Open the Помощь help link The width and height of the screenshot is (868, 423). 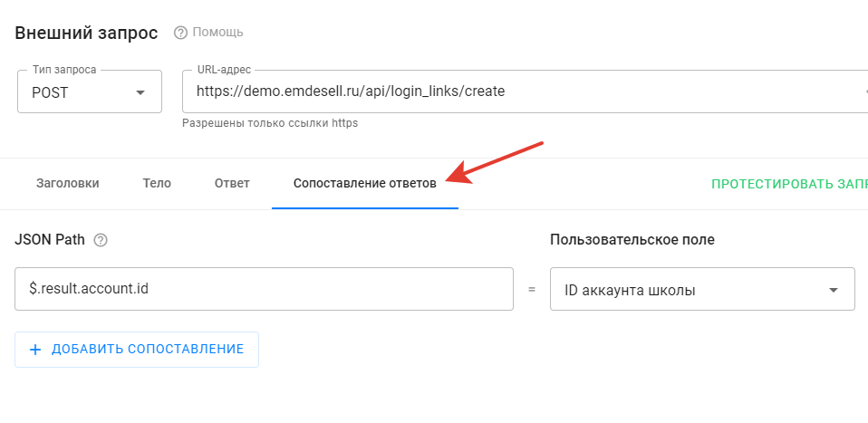coord(217,33)
